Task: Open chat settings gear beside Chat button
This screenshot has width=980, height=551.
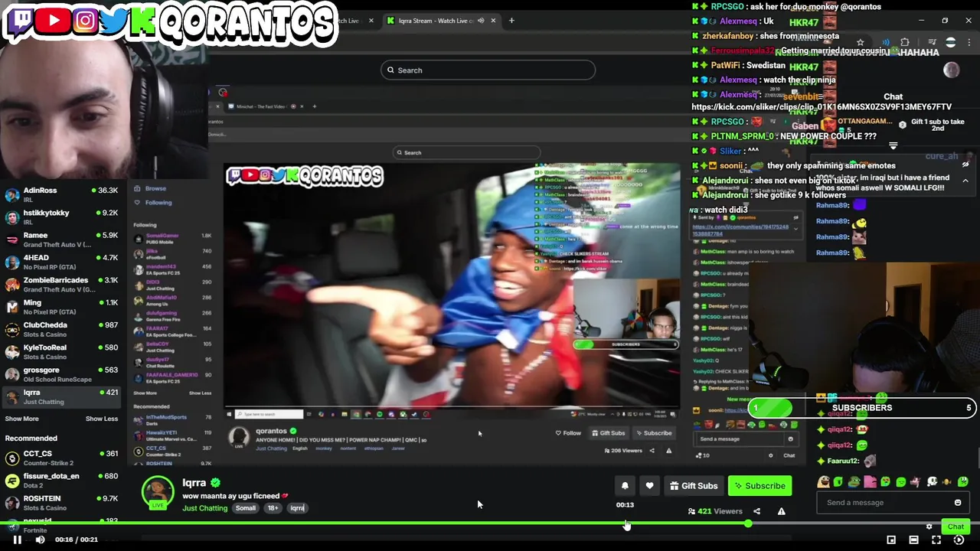Action: point(929,527)
